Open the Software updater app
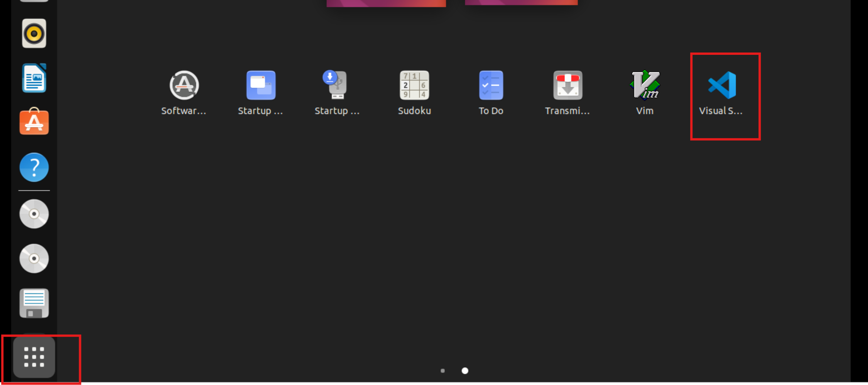The width and height of the screenshot is (868, 385). click(x=184, y=86)
